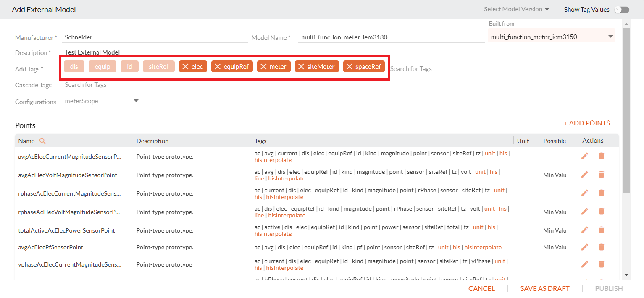Select the dis tag chip

coord(74,67)
